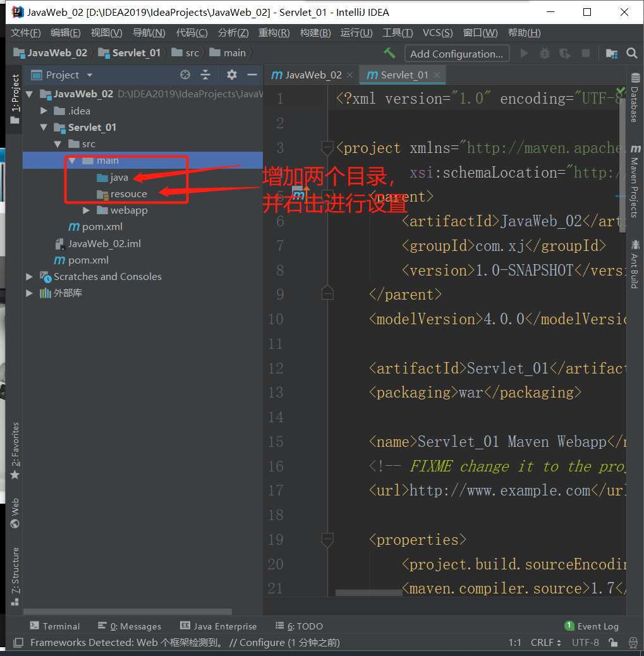Open the CRLF line separator dropdown
The height and width of the screenshot is (656, 644).
point(546,643)
